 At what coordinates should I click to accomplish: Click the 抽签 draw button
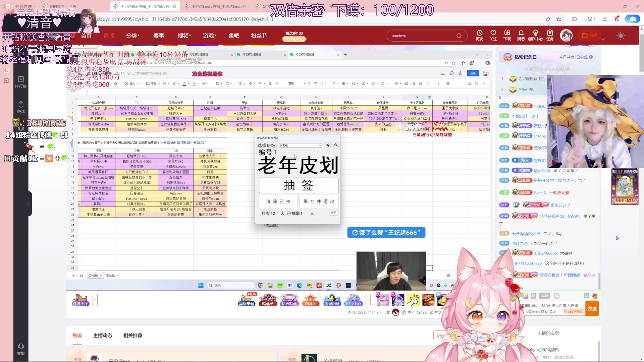point(299,185)
